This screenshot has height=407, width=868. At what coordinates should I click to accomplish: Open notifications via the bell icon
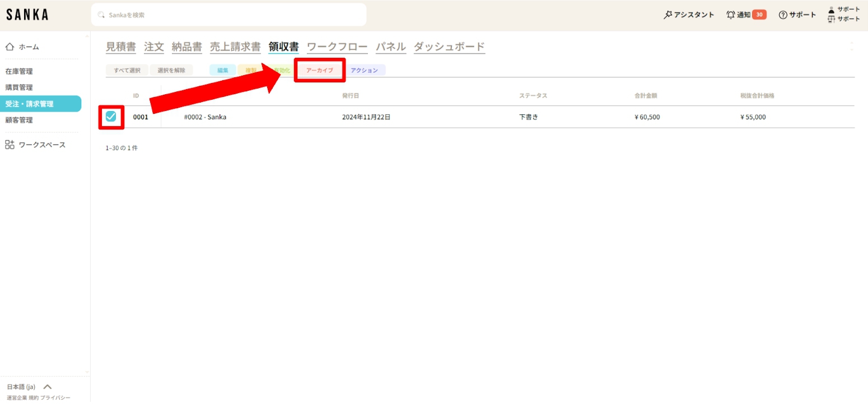[730, 15]
